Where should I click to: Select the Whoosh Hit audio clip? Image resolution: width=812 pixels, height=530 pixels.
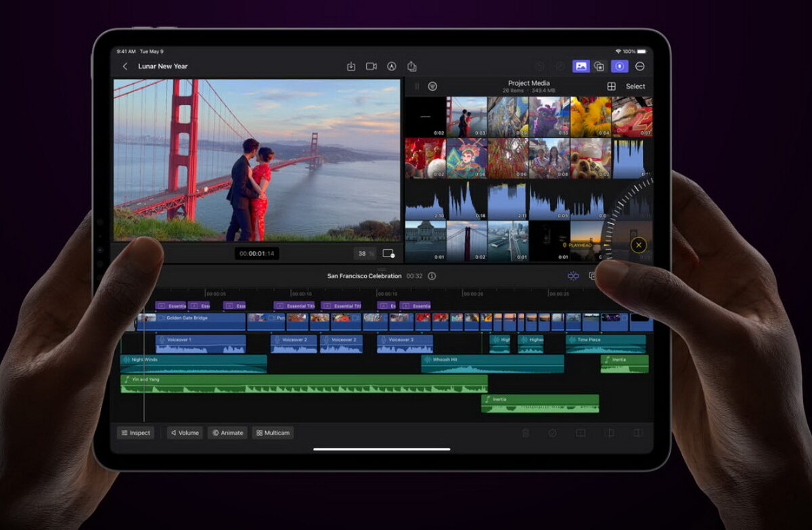point(493,364)
